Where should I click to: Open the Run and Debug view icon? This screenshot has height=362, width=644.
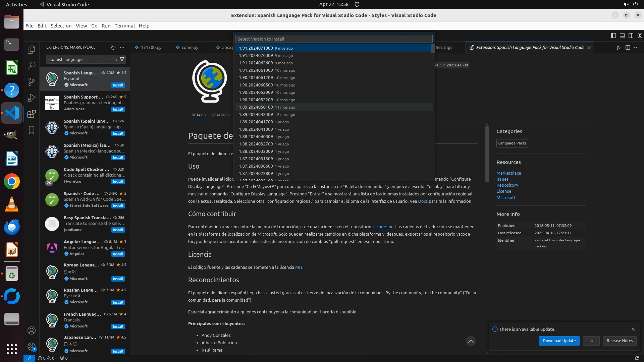click(x=32, y=98)
